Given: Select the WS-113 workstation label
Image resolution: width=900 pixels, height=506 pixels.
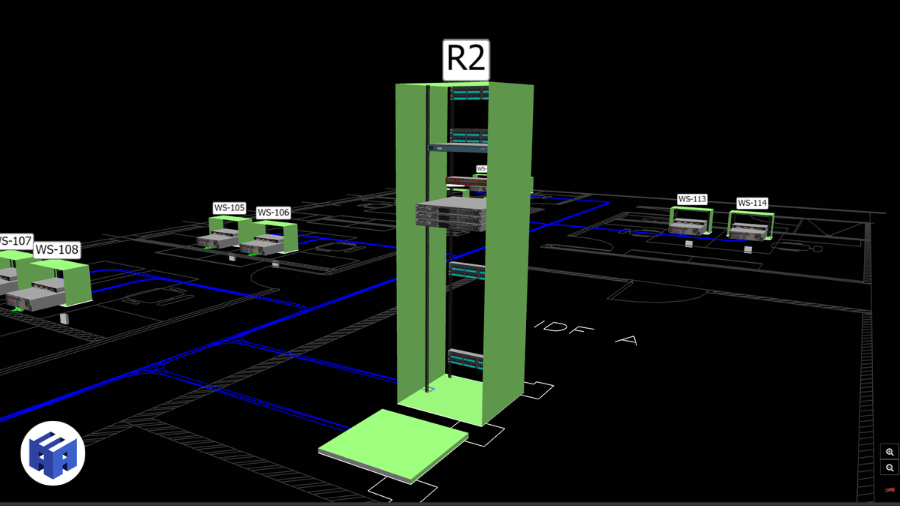Looking at the screenshot, I should (692, 199).
